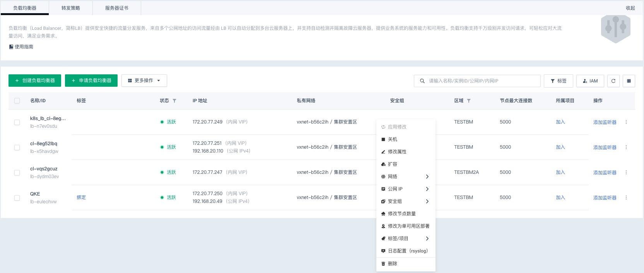Click the search magnifier icon

tap(422, 81)
